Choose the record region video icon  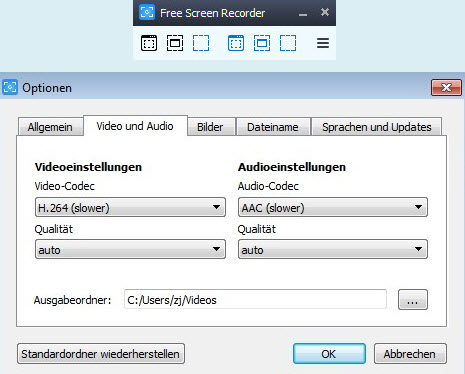pos(288,43)
